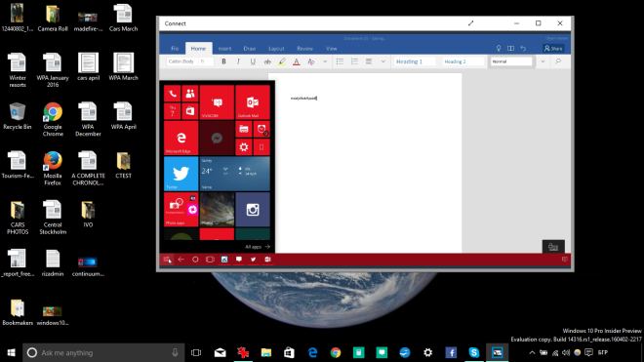Select the Normal style box
The height and width of the screenshot is (362, 644).
(x=511, y=61)
